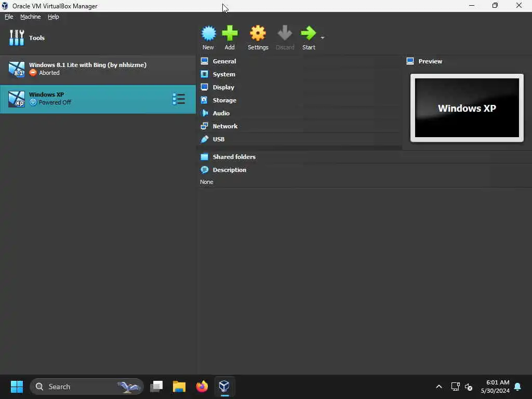Select the Windows XP machine
The image size is (532, 399).
tap(98, 99)
